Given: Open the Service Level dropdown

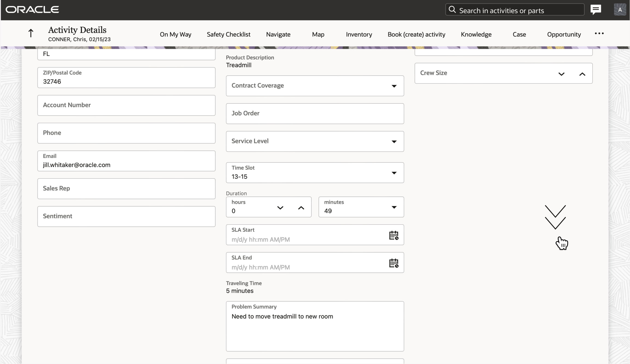Looking at the screenshot, I should coord(394,141).
